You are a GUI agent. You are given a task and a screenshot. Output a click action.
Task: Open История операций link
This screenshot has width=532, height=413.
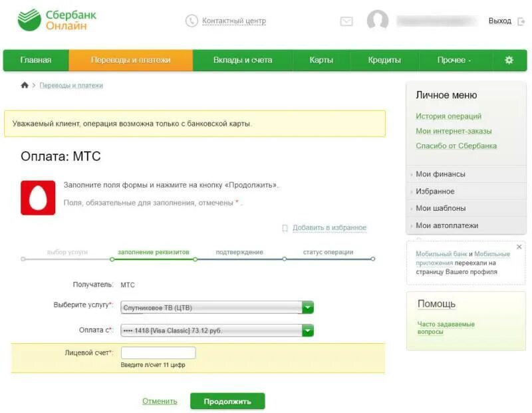pos(448,116)
